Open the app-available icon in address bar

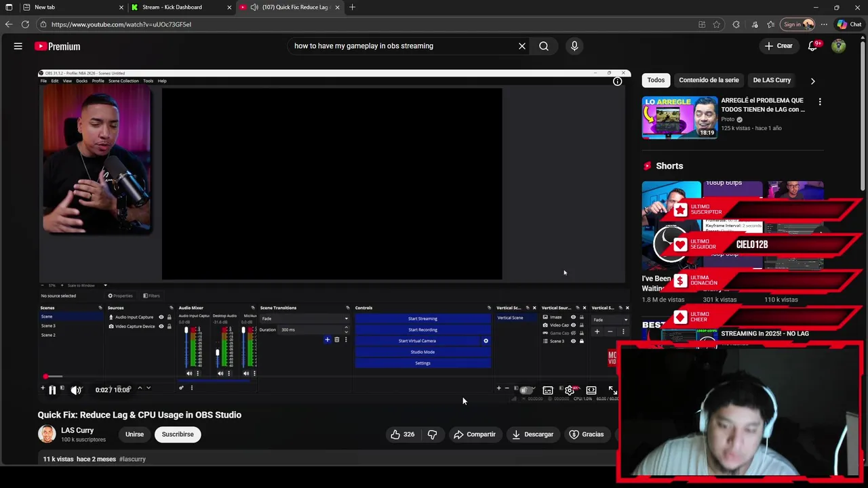pyautogui.click(x=702, y=24)
